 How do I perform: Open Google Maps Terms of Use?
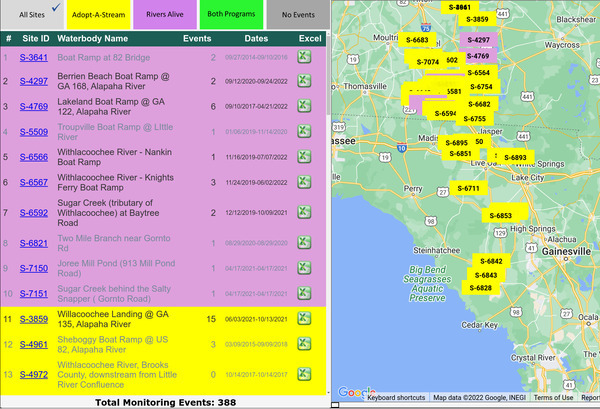click(x=553, y=398)
